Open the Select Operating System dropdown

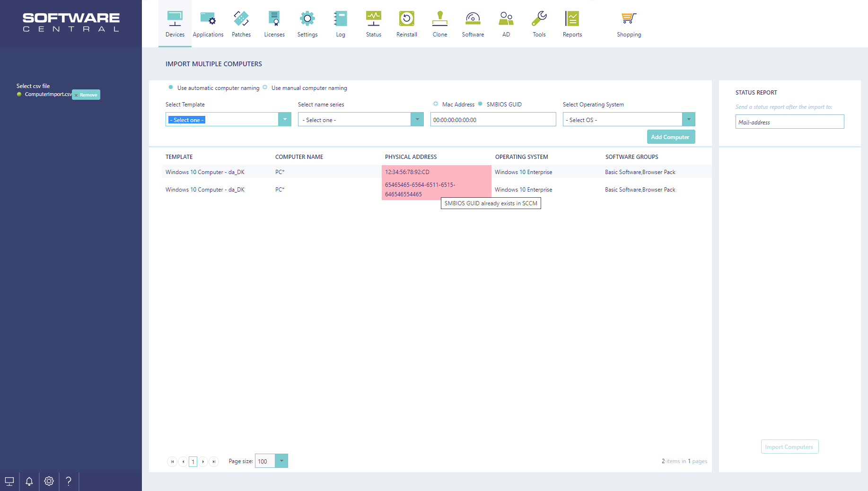(689, 120)
